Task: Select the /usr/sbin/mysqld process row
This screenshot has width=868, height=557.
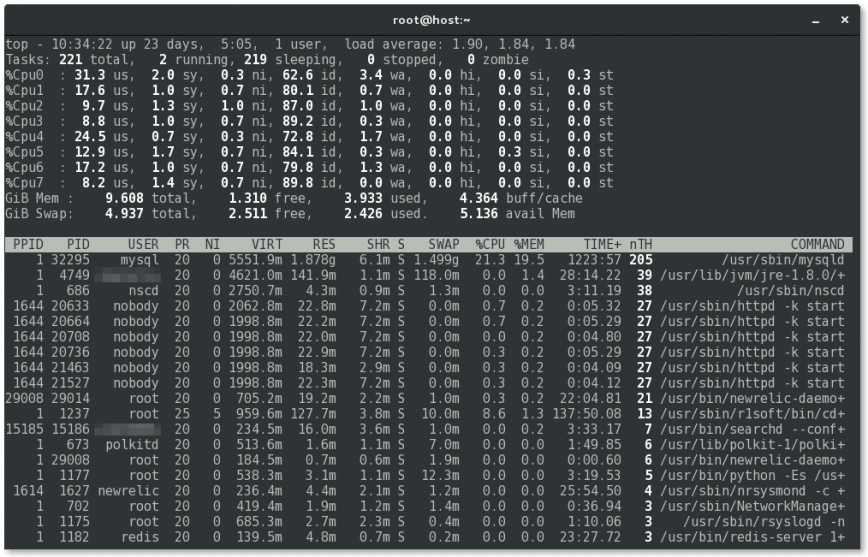Action: (x=430, y=259)
